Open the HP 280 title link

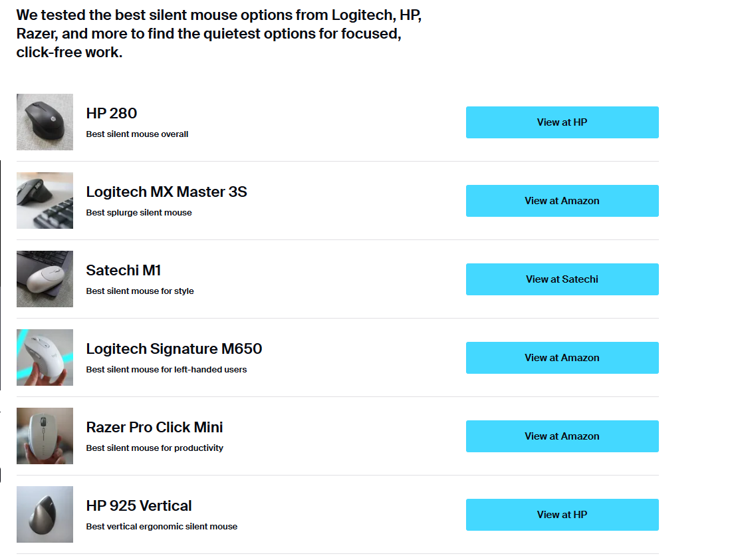coord(112,114)
